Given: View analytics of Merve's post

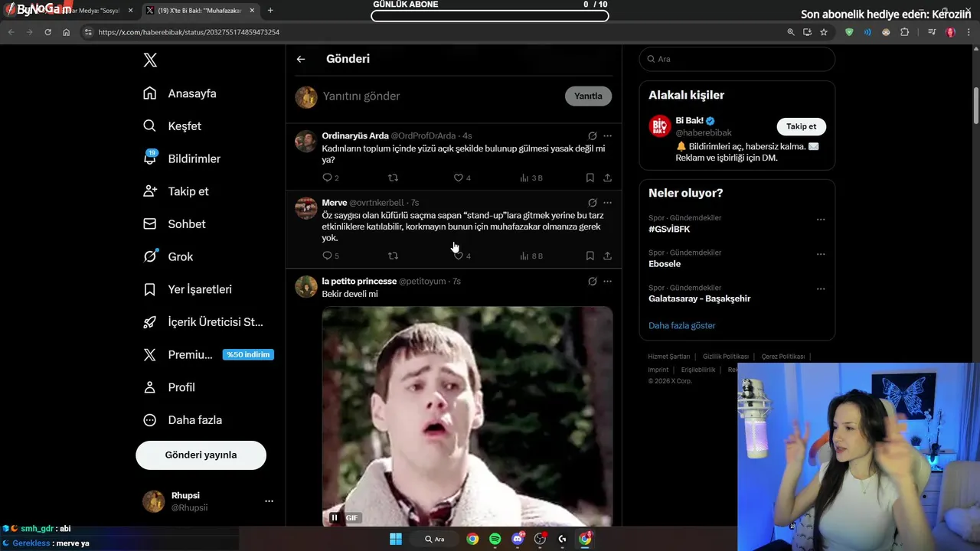Looking at the screenshot, I should coord(531,256).
